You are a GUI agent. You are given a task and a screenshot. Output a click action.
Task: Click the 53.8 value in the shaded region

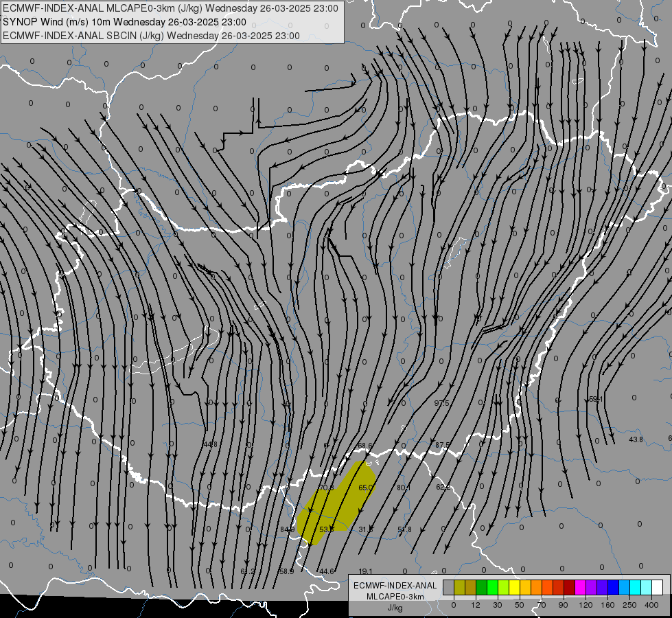(x=327, y=529)
